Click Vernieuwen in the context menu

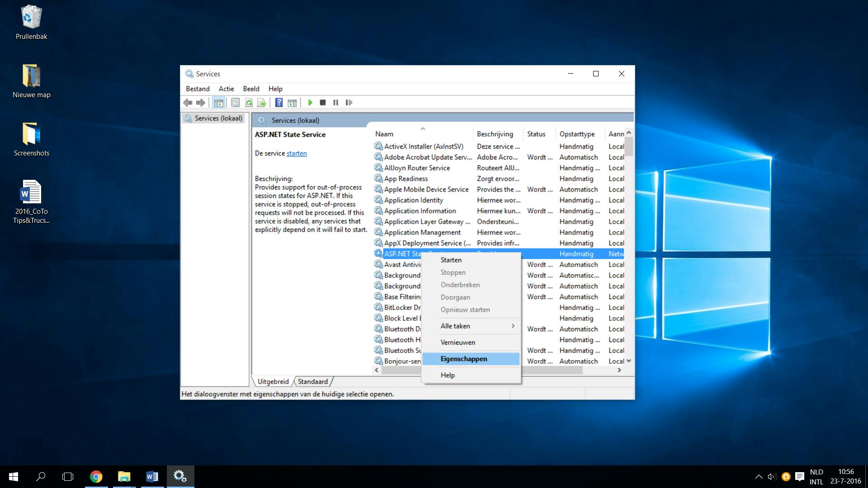458,342
